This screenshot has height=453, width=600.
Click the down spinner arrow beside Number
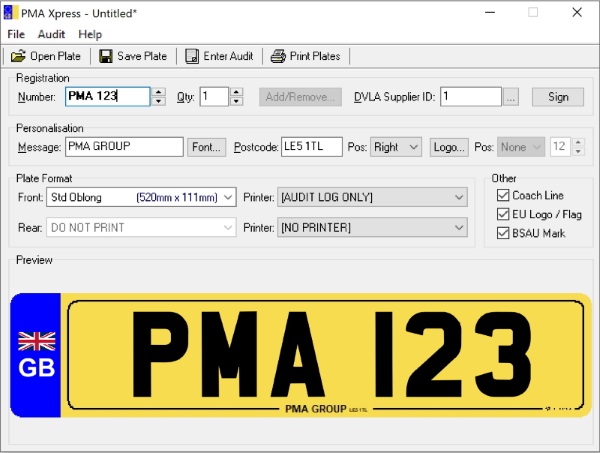158,101
